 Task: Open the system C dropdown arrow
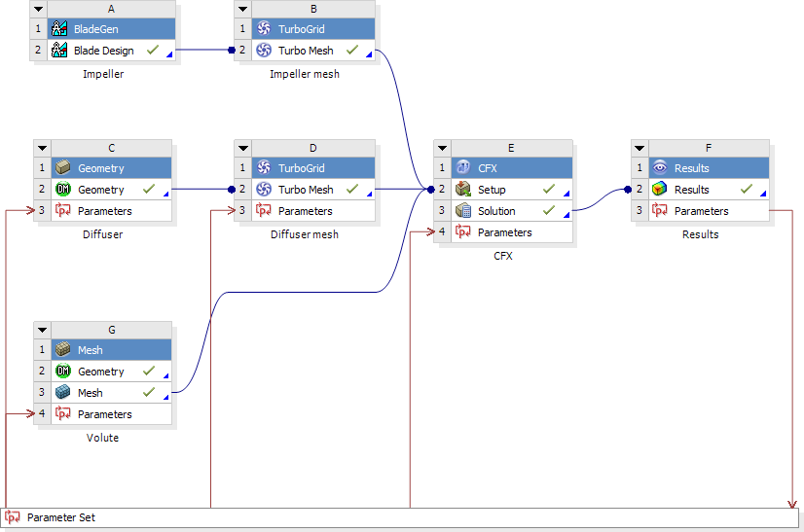point(43,148)
